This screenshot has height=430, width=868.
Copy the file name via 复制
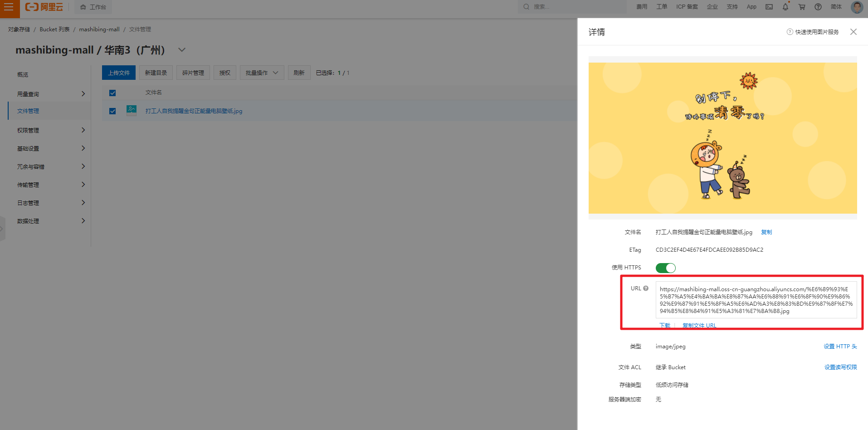(766, 232)
